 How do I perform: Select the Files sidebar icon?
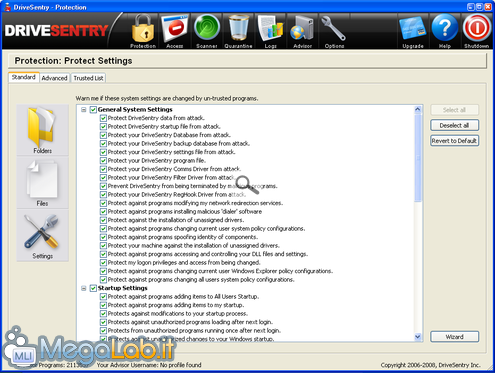click(x=42, y=183)
